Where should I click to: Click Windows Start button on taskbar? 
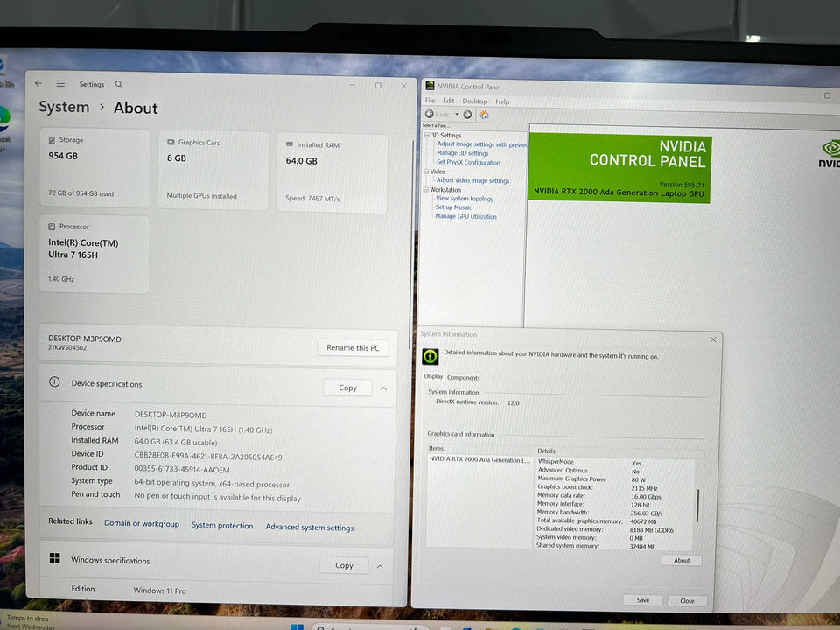click(x=297, y=626)
